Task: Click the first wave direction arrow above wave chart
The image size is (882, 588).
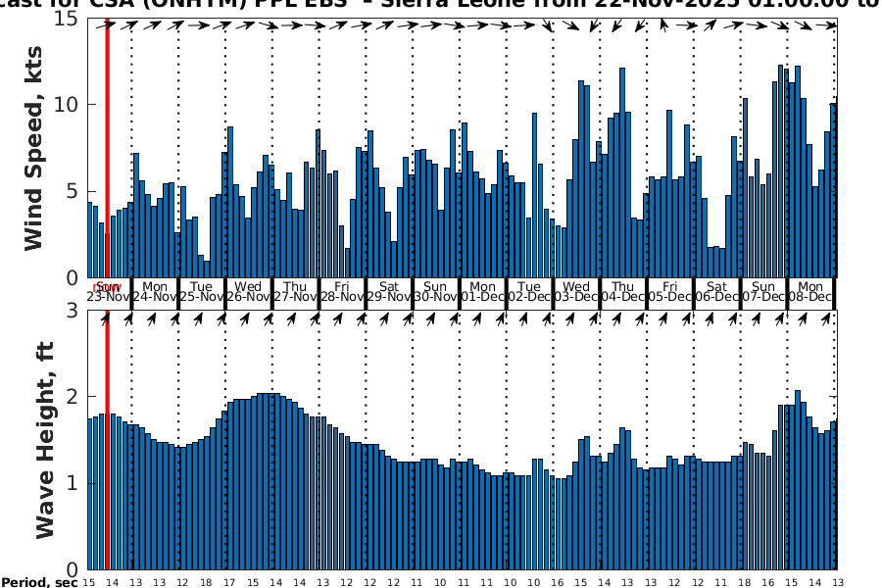Action: (x=104, y=318)
